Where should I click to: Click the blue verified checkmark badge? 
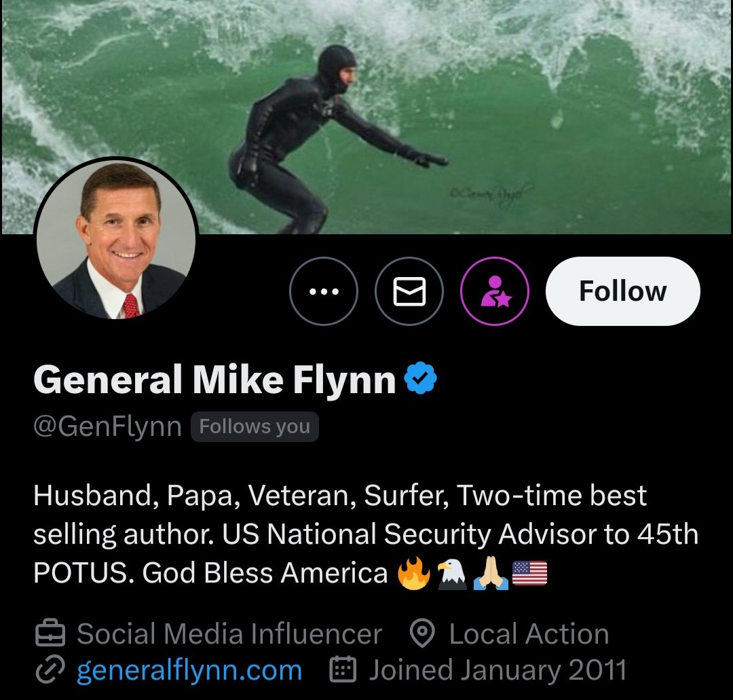pyautogui.click(x=421, y=380)
